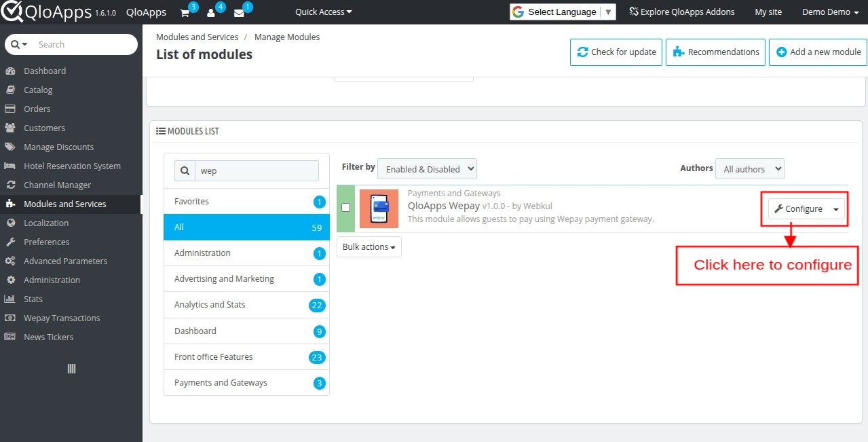Click the Manage Modules breadcrumb text

(287, 37)
